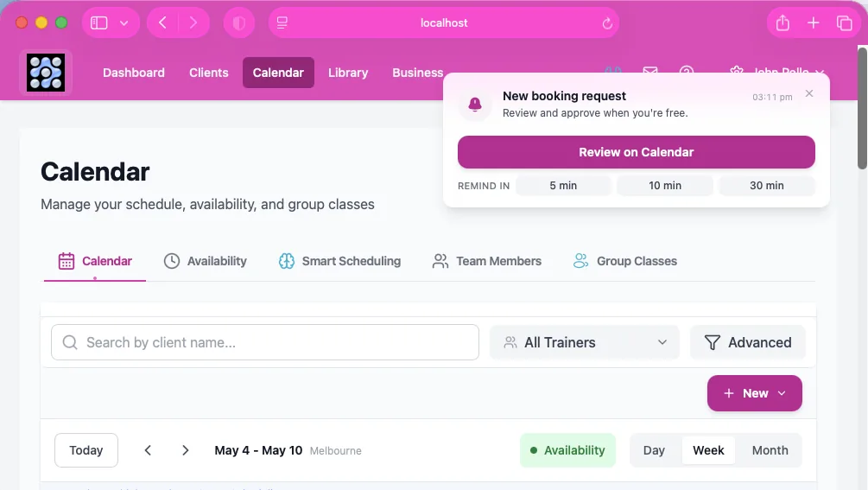This screenshot has width=868, height=490.
Task: Open the Clients nav item
Action: pyautogui.click(x=209, y=73)
